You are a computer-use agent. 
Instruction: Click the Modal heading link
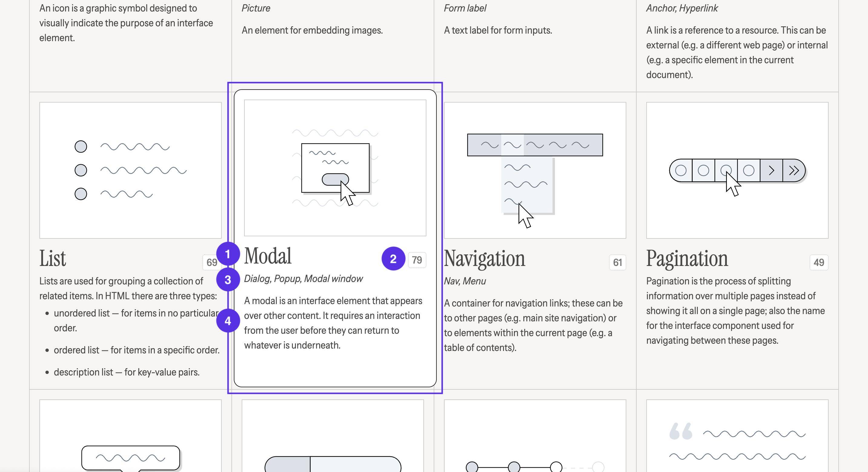tap(268, 256)
